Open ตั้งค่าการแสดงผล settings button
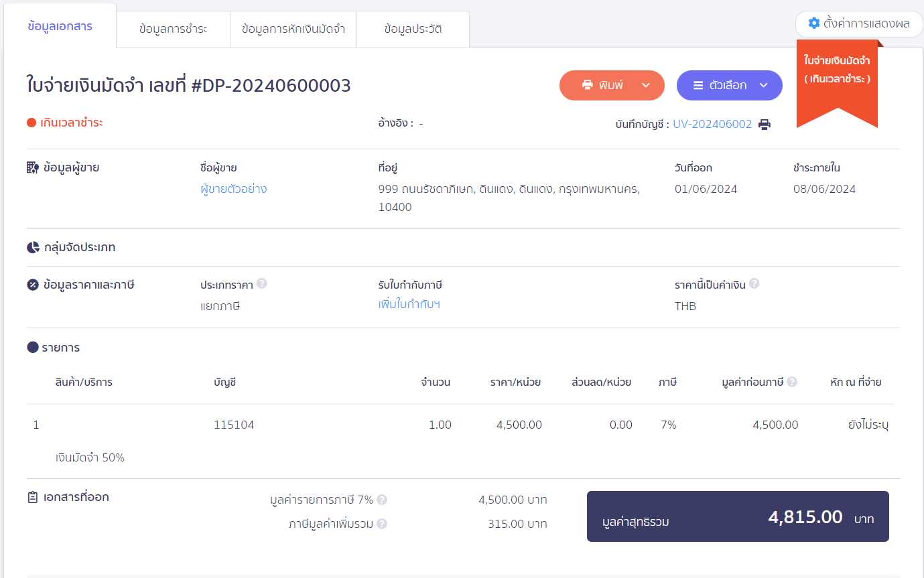The height and width of the screenshot is (578, 924). pos(859,23)
